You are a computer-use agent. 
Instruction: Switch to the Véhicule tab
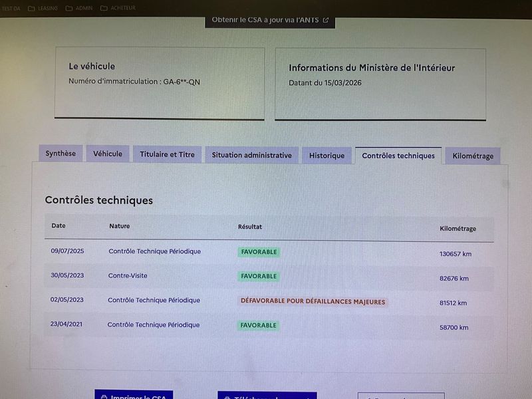coord(108,154)
